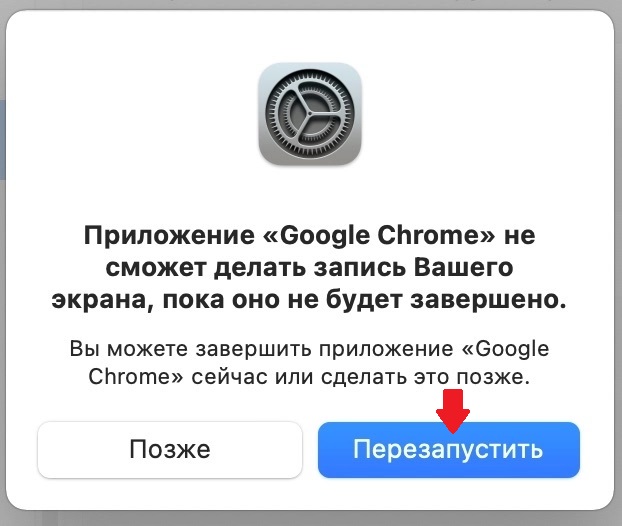The height and width of the screenshot is (526, 622).
Task: Click Chrome» starting the description's second line
Action: [136, 376]
